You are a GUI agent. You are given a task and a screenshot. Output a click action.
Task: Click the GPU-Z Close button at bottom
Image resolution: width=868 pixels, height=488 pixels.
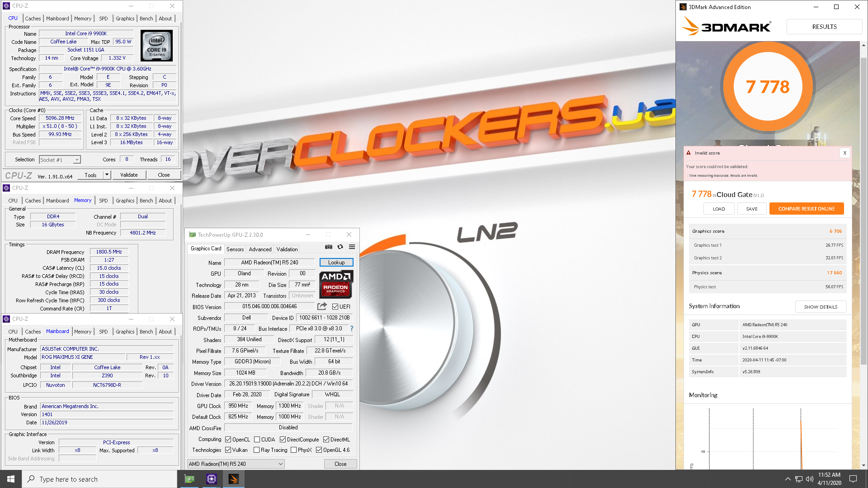click(x=340, y=464)
